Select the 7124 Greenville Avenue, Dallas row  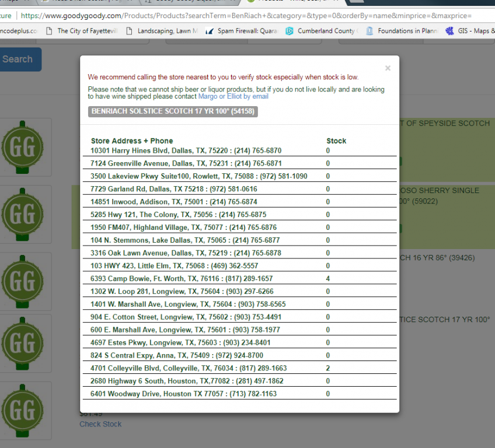pos(239,163)
